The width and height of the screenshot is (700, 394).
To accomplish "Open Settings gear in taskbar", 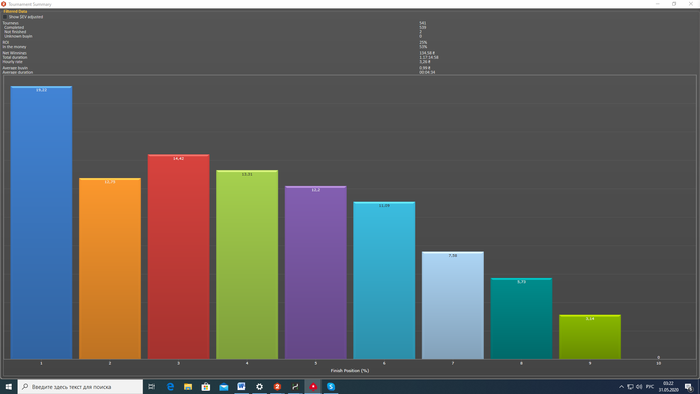I will [x=259, y=386].
